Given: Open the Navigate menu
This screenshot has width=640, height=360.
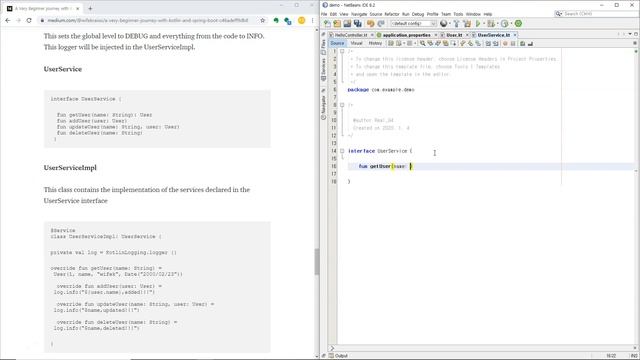Looking at the screenshot, I should click(x=359, y=14).
